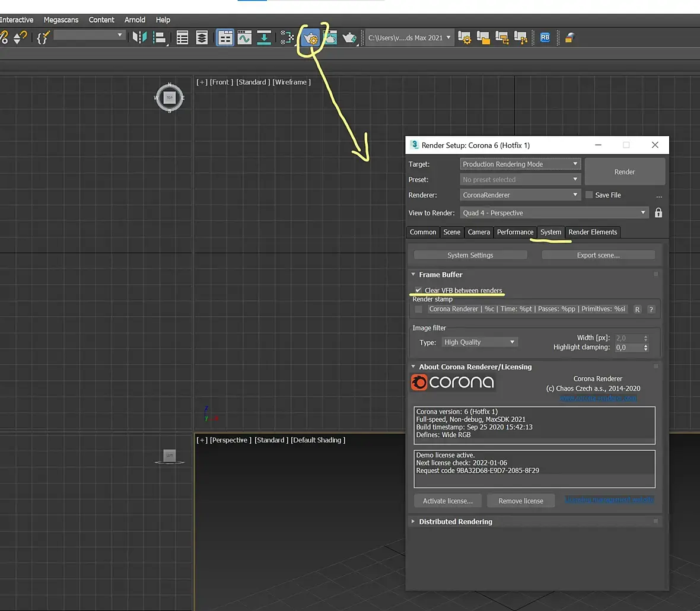
Task: Expand the Distributed Rendering rollout
Action: [455, 522]
